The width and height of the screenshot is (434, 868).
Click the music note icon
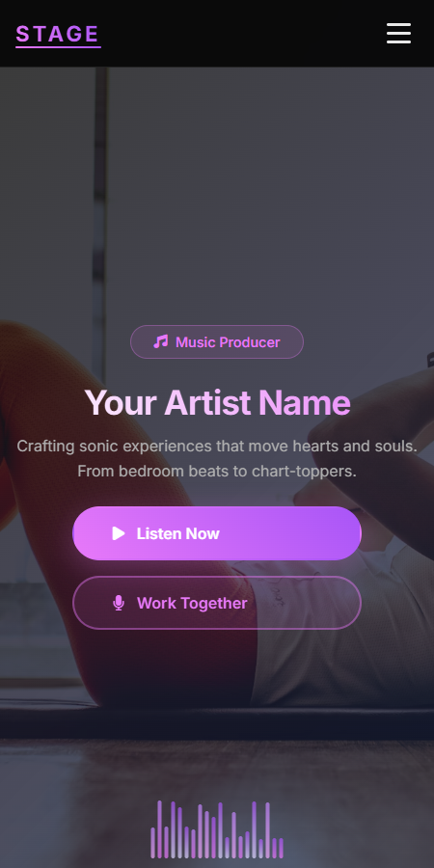click(x=160, y=341)
